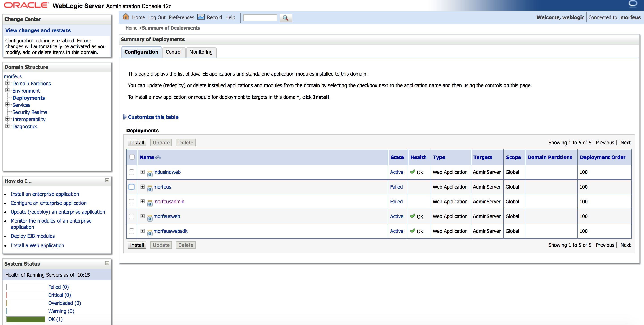
Task: Open the OK (1) server health link
Action: click(55, 319)
